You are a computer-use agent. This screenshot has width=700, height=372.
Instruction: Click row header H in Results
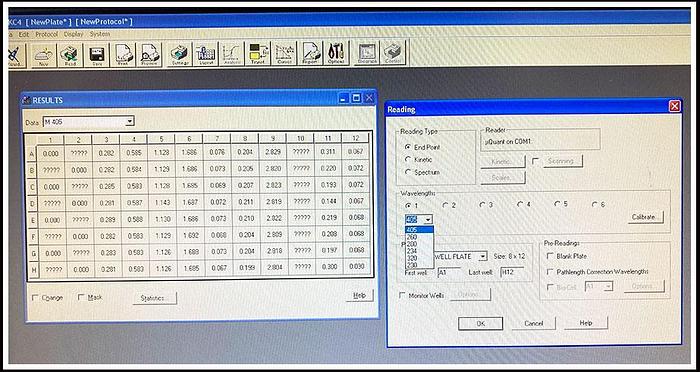[32, 269]
